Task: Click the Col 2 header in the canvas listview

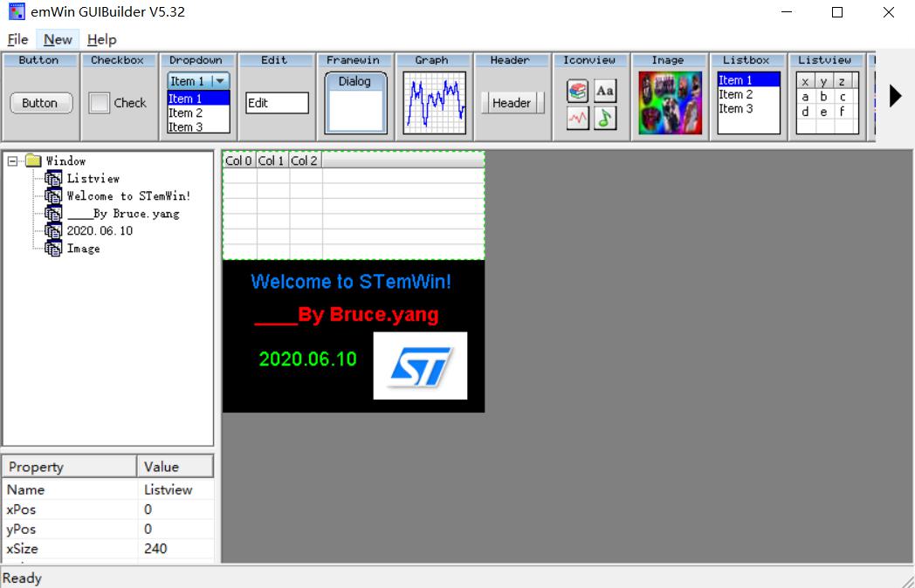Action: [306, 161]
